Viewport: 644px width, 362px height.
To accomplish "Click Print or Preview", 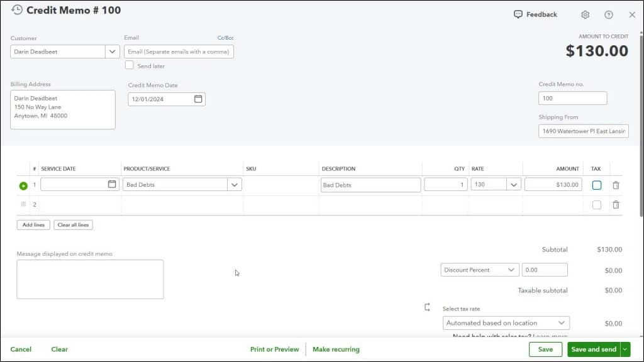I will 274,349.
